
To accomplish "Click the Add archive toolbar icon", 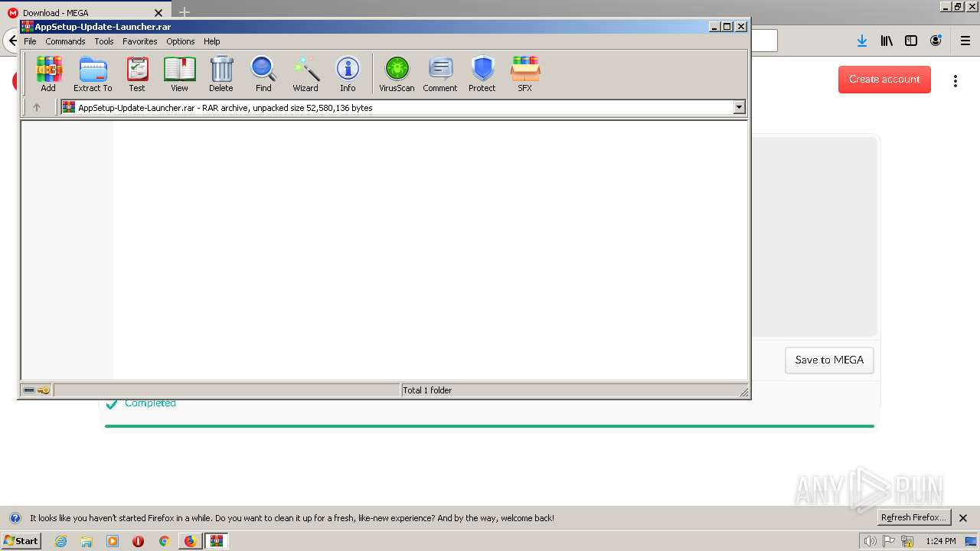I will [48, 74].
